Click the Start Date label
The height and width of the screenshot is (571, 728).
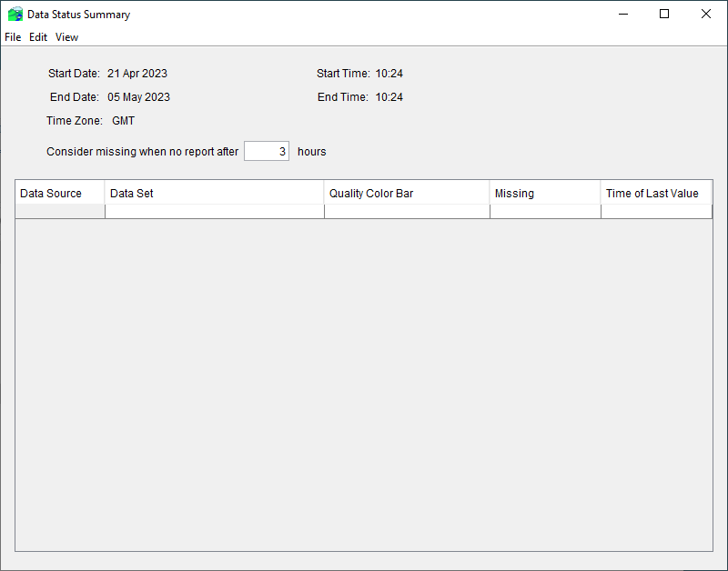point(74,74)
